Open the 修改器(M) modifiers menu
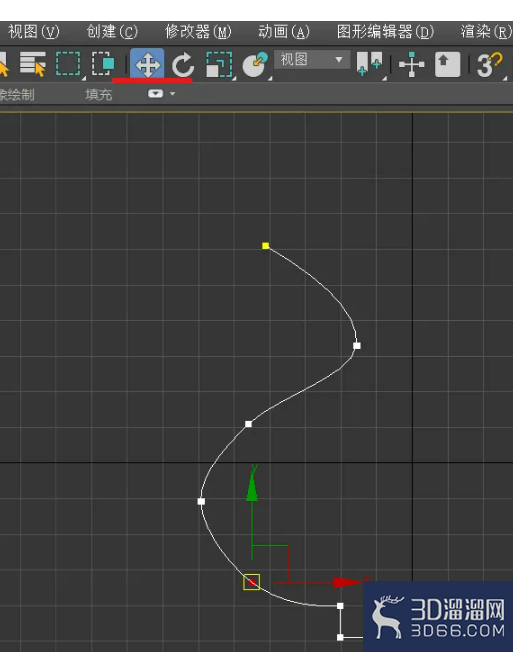This screenshot has width=513, height=652. [x=198, y=32]
